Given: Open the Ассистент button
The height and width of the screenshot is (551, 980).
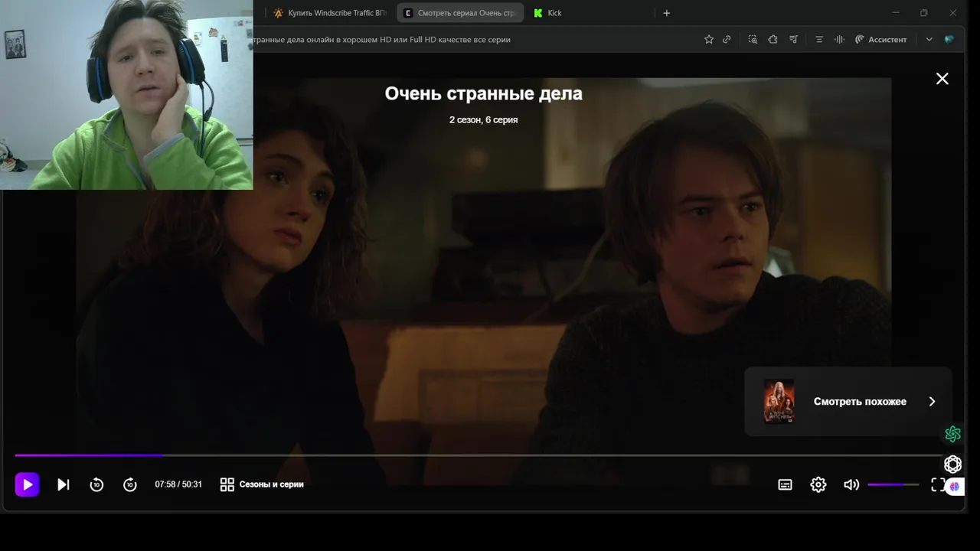Looking at the screenshot, I should click(880, 39).
